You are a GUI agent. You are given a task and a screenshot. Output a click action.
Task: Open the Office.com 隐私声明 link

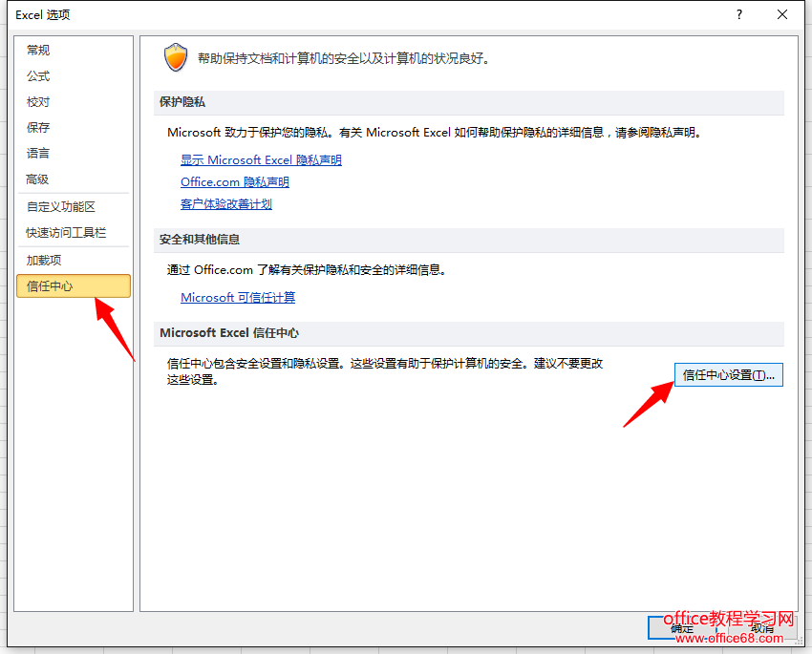click(x=234, y=181)
